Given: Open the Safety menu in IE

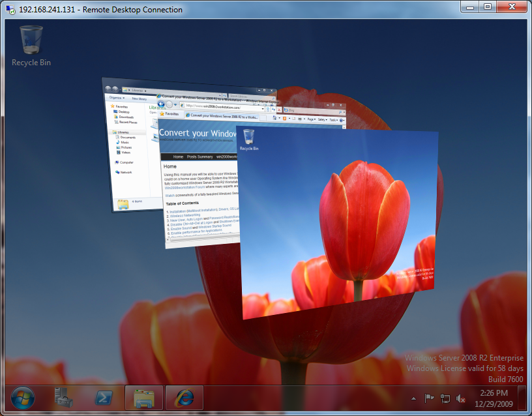Looking at the screenshot, I should [321, 119].
